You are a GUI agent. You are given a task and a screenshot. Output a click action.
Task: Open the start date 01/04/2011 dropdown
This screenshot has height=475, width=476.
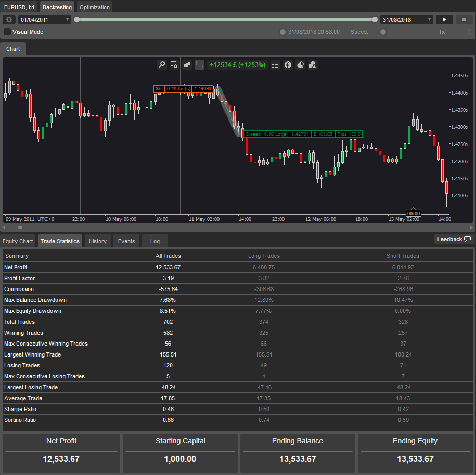pyautogui.click(x=45, y=20)
